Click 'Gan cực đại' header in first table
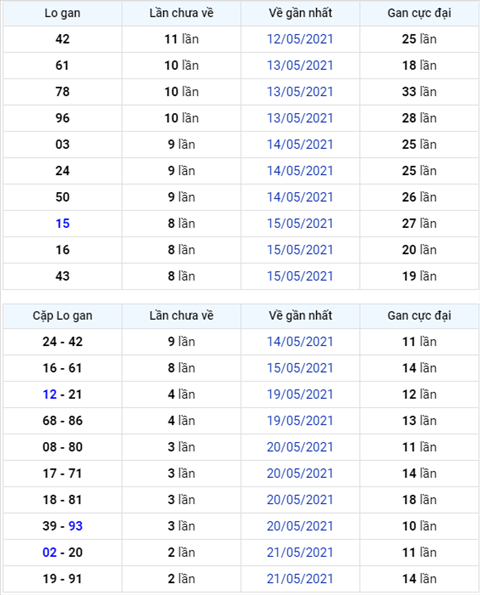Screen dimensions: 480x595 coord(419,13)
